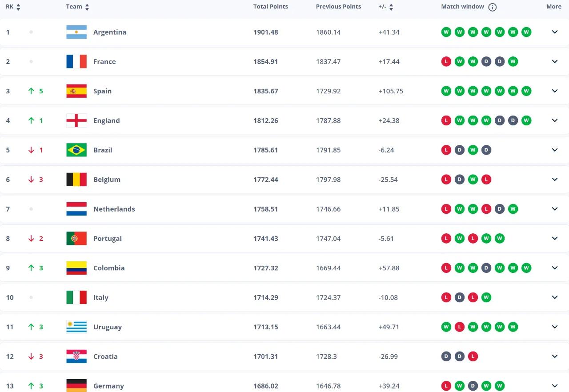This screenshot has height=392, width=569.
Task: Click the Previous Points column header
Action: 338,7
